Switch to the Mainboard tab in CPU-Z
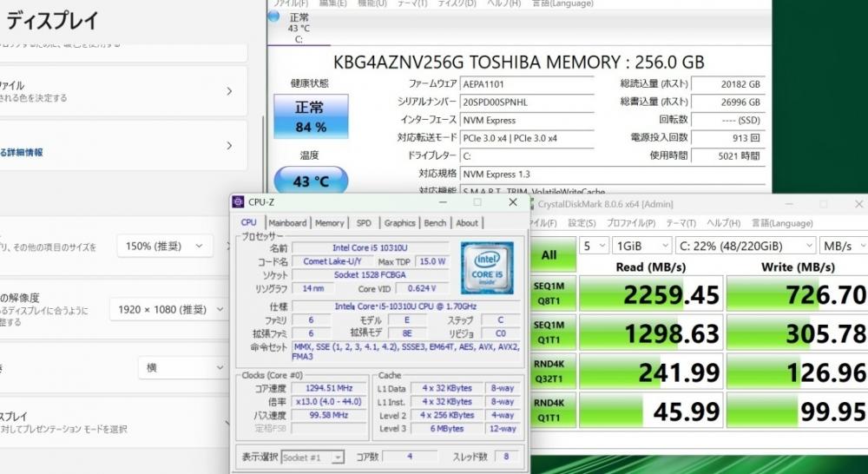The height and width of the screenshot is (474, 868). pyautogui.click(x=287, y=222)
